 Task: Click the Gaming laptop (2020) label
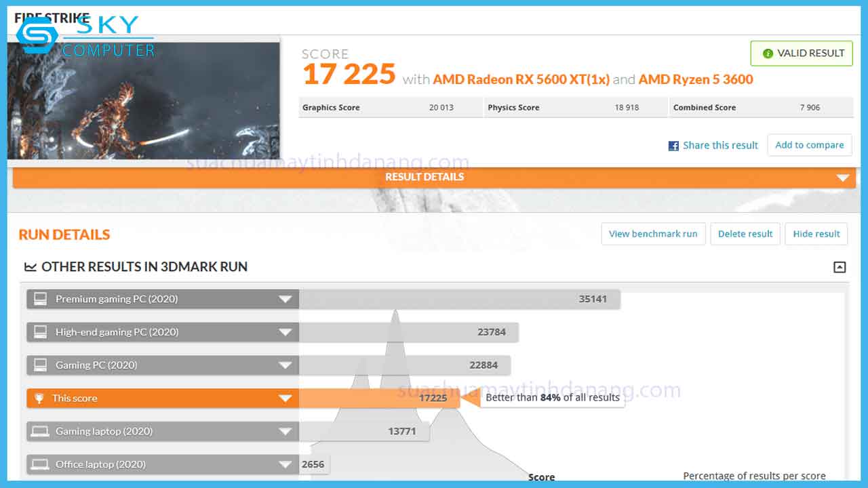pos(104,431)
